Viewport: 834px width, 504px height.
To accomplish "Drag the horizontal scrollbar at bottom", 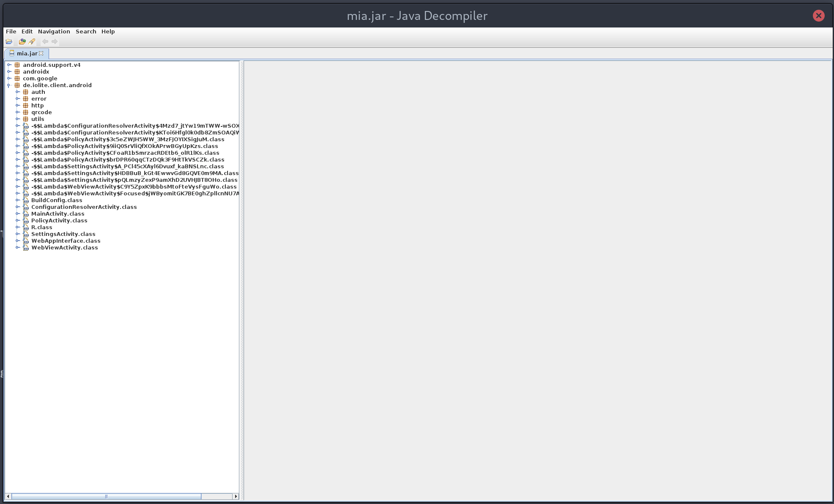I will pos(106,496).
